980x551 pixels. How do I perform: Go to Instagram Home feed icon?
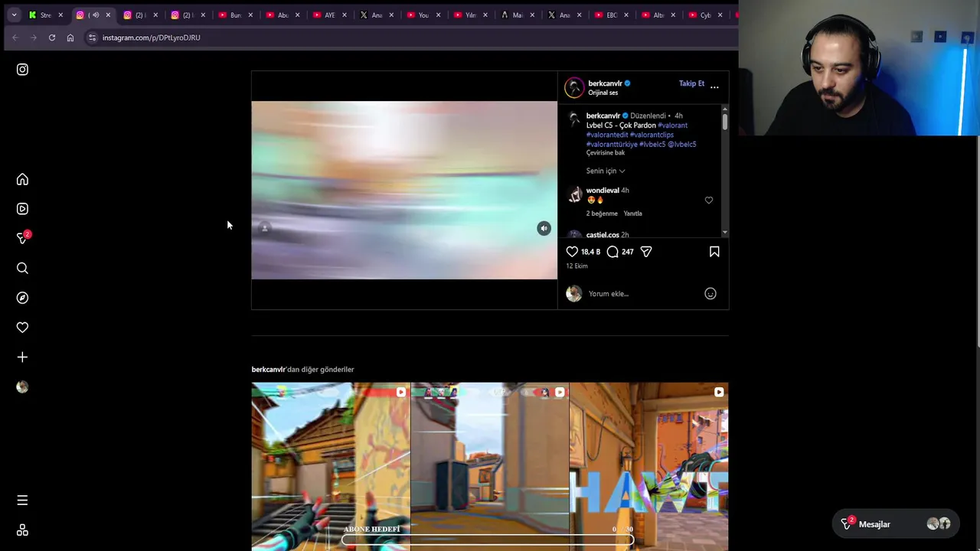22,179
